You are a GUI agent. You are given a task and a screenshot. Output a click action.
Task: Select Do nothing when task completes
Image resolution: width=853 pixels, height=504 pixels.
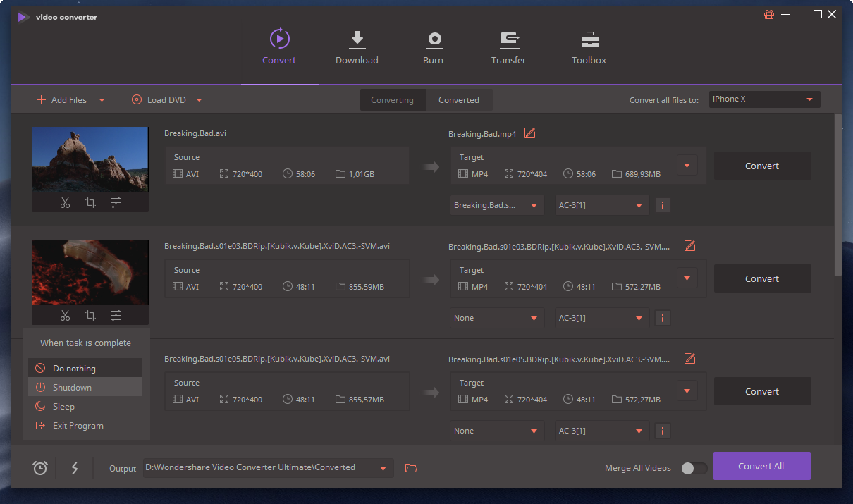(85, 368)
